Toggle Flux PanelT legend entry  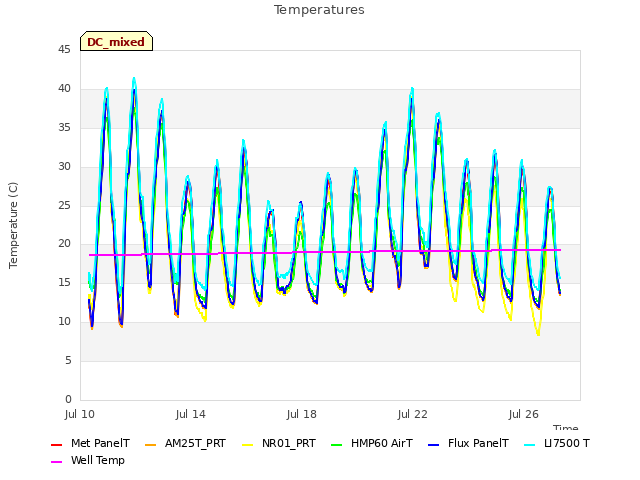468,443
